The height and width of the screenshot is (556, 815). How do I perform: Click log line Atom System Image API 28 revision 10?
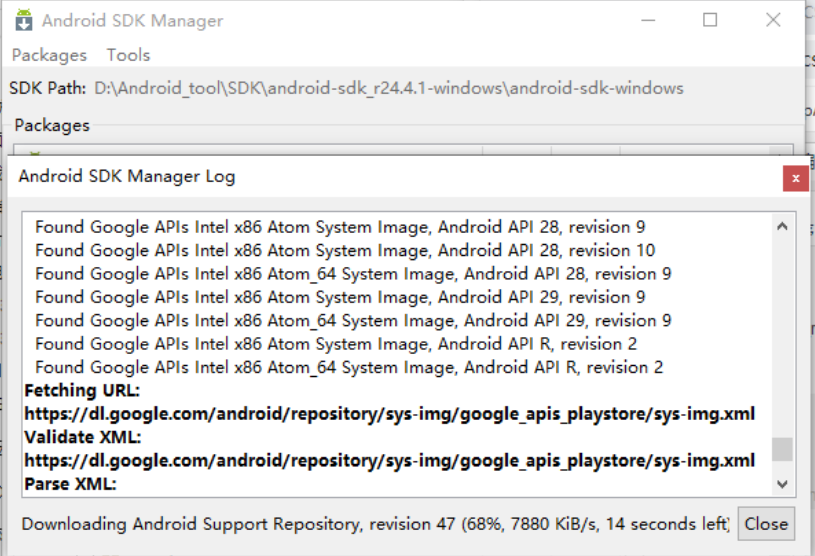pos(345,250)
